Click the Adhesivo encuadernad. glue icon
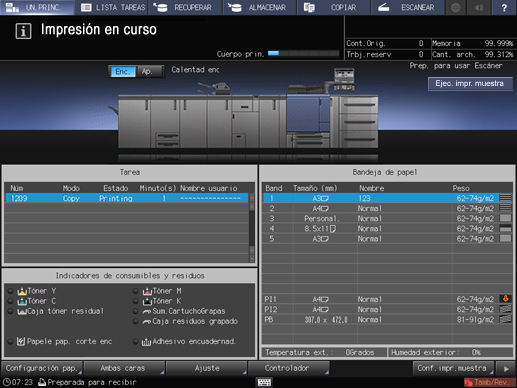This screenshot has height=388, width=517. [146, 342]
